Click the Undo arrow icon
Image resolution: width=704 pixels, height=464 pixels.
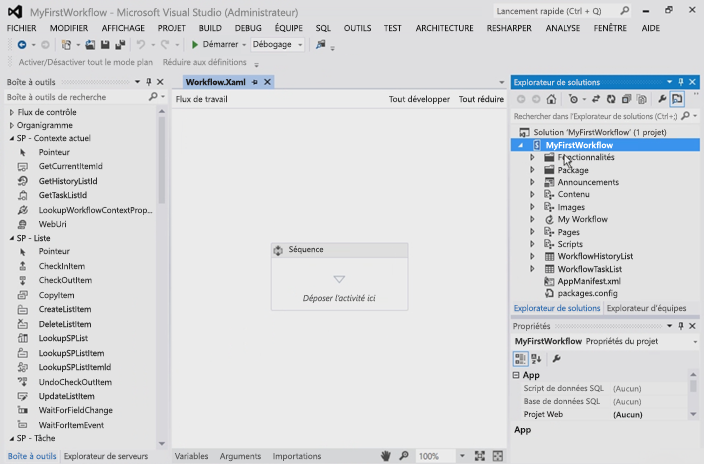(x=141, y=44)
